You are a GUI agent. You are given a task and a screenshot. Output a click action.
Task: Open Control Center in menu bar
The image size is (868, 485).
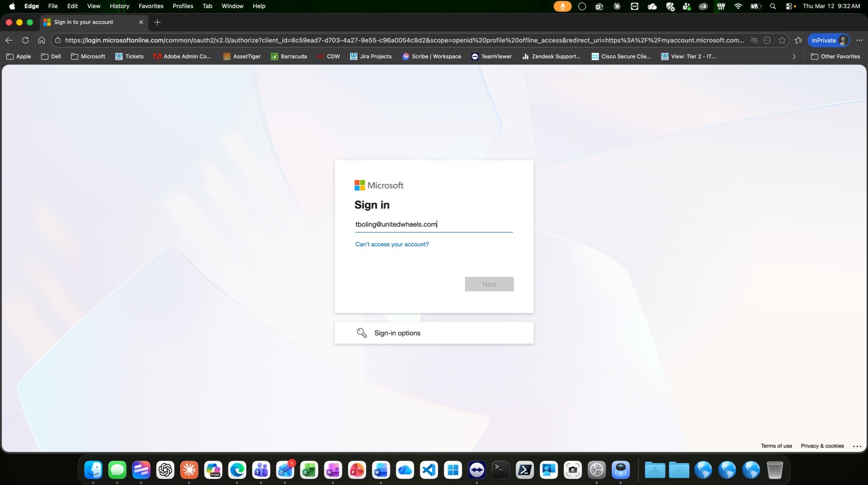(790, 6)
